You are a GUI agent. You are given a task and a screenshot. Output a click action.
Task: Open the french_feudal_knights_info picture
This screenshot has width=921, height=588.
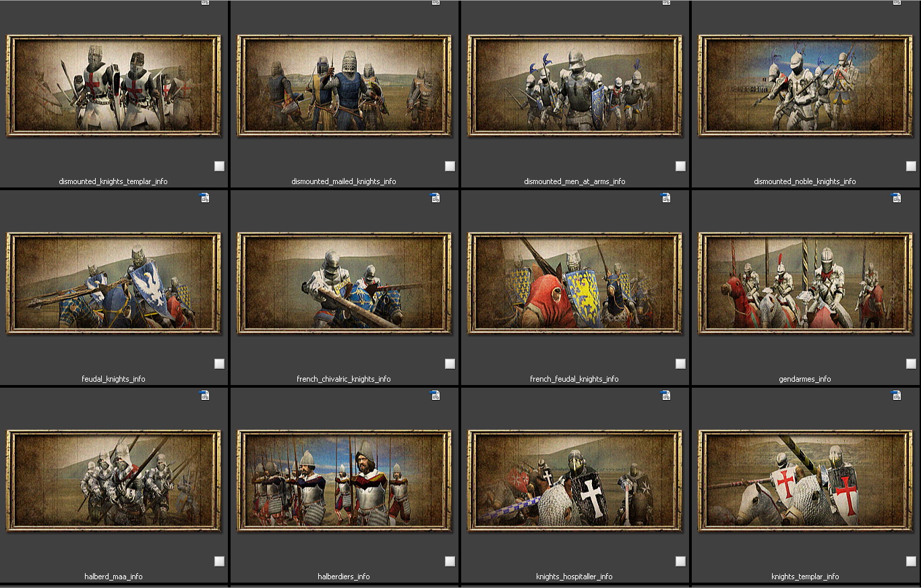pos(574,283)
